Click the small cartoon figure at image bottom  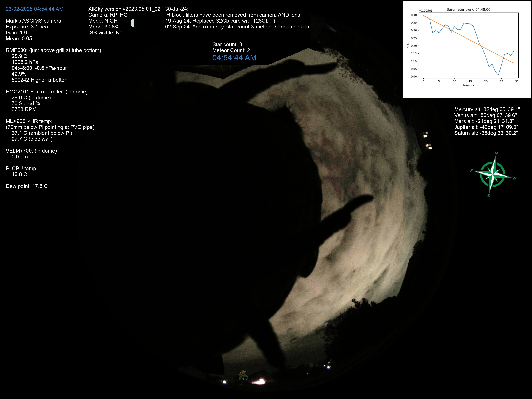(x=243, y=376)
